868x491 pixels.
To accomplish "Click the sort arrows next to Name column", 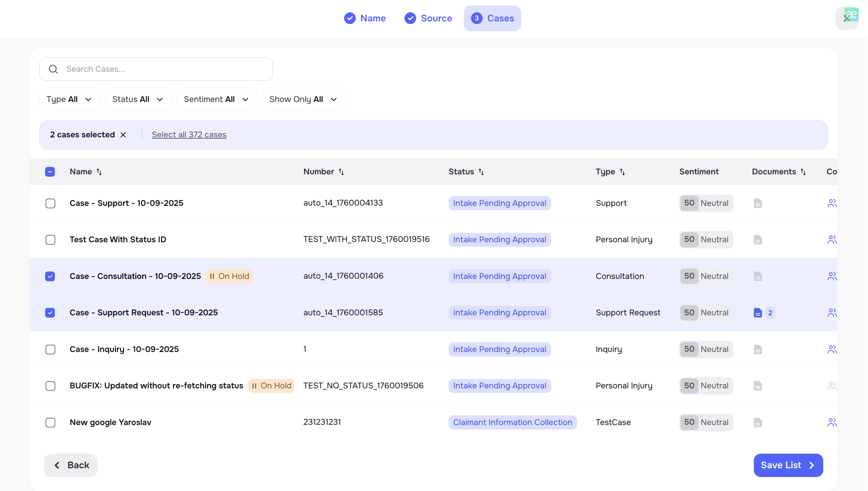I will [x=99, y=172].
